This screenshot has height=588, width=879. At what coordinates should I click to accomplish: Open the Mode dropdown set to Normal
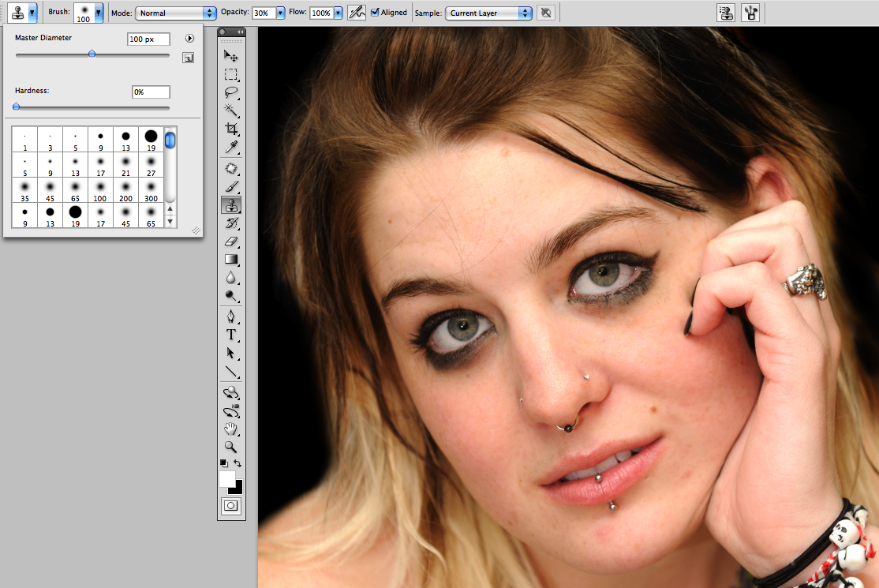coord(176,13)
